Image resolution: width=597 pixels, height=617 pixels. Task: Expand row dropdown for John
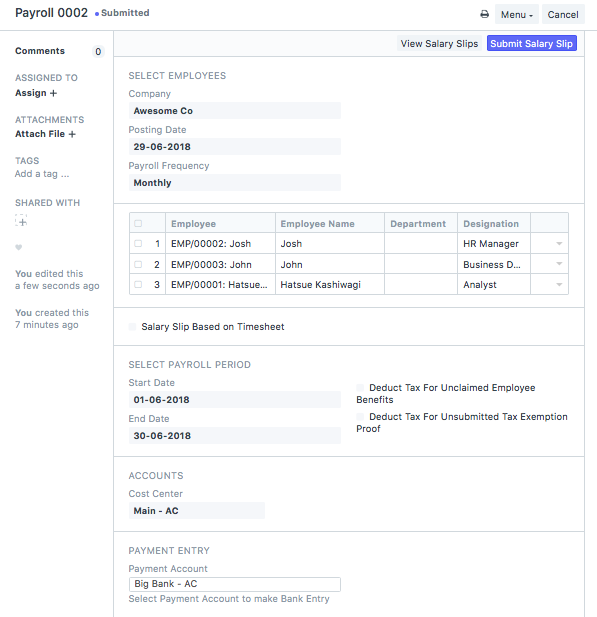[x=559, y=264]
